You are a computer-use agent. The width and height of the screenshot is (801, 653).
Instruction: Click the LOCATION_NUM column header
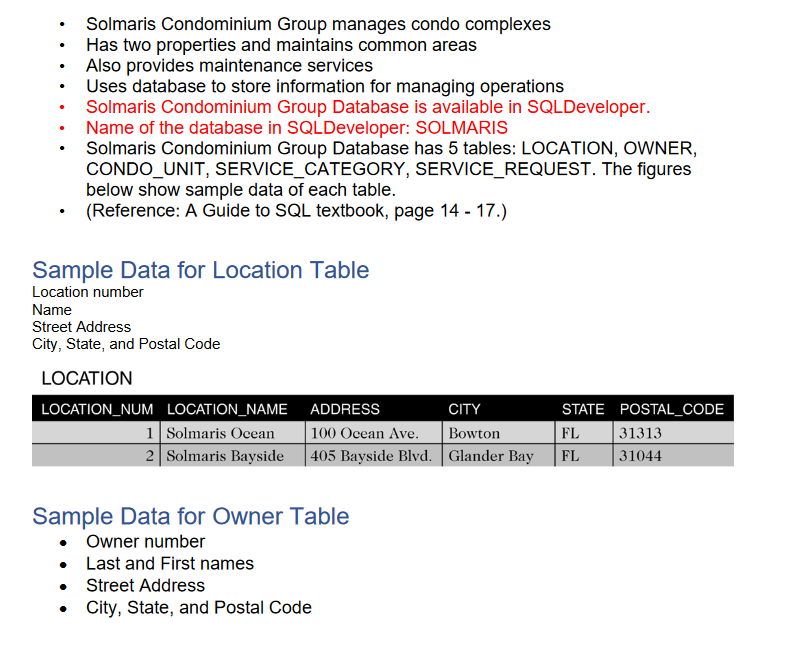tap(95, 409)
